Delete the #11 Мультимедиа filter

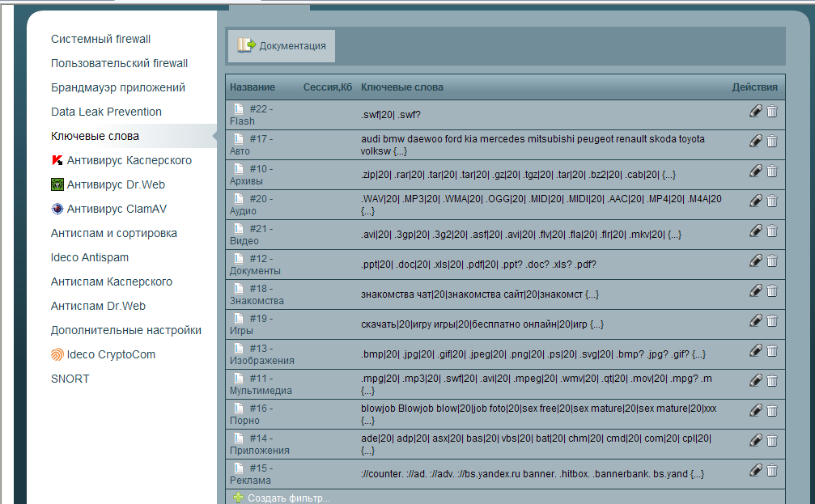(x=772, y=380)
